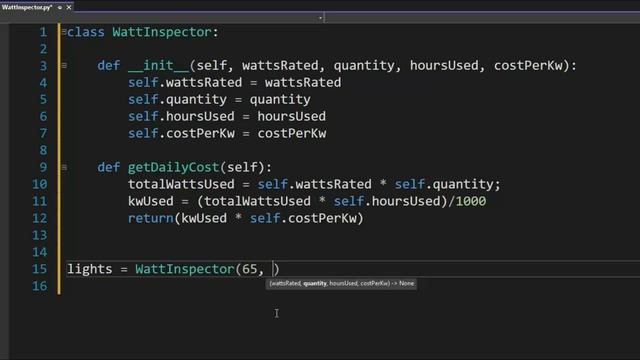The height and width of the screenshot is (360, 640).
Task: Click 'costPerKw' parameter on line 3
Action: pos(528,66)
